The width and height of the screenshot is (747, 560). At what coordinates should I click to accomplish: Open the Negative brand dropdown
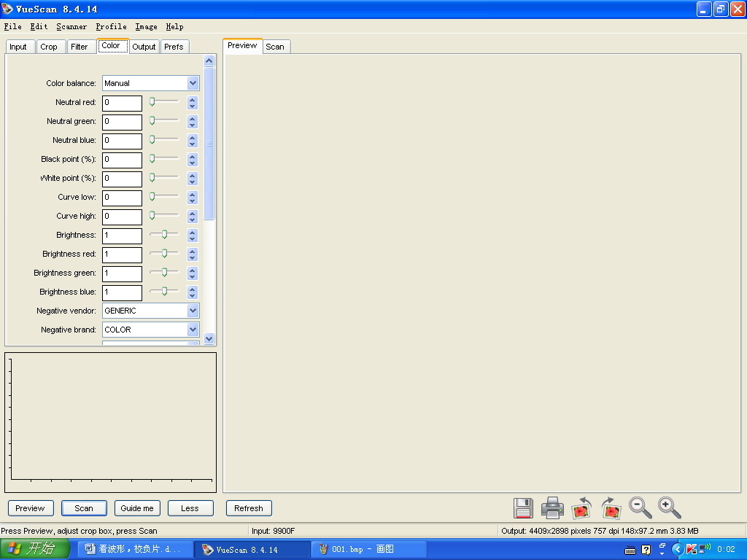193,330
